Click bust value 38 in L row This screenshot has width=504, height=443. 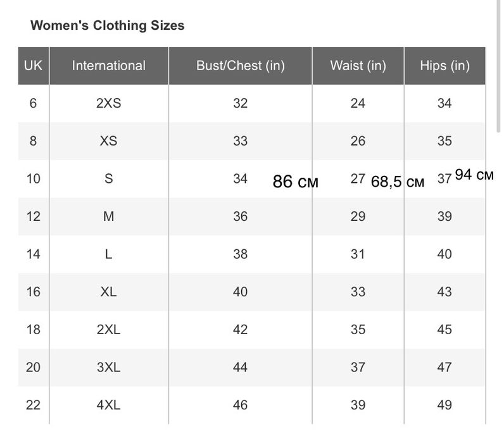point(240,254)
